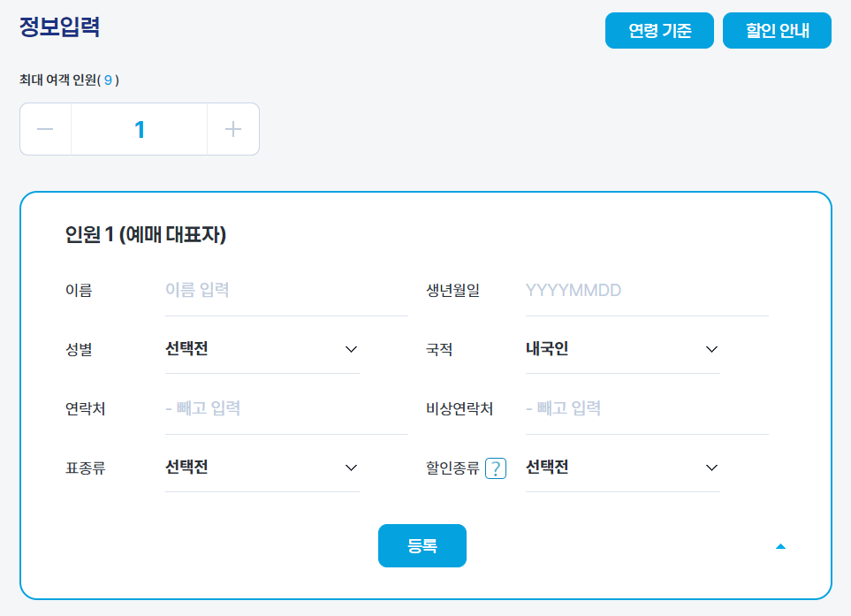This screenshot has width=851, height=616.
Task: Collapse passenger 1 card with up arrow
Action: pyautogui.click(x=780, y=546)
